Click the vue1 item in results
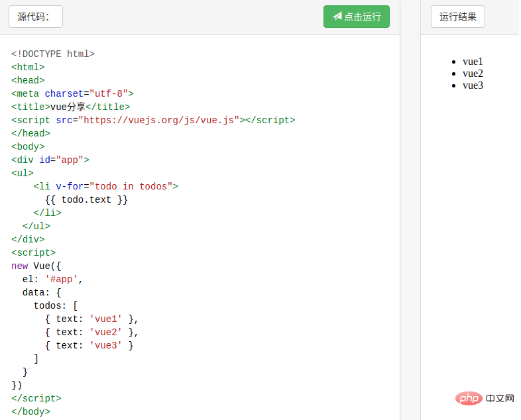Screen dimensions: 521x420 [x=473, y=62]
